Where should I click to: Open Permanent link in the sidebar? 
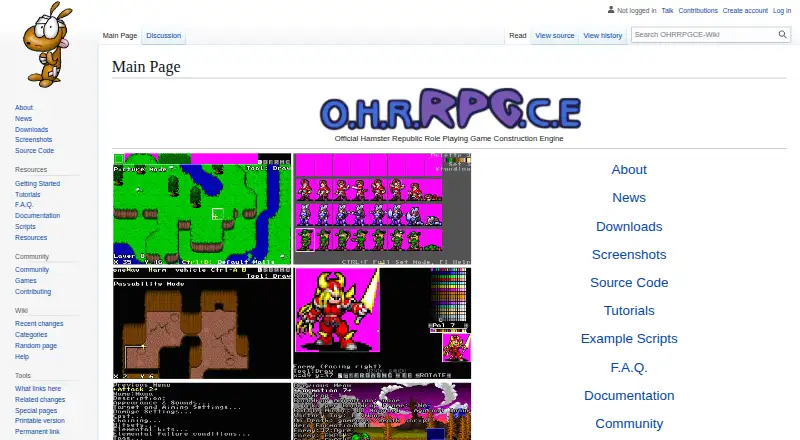tap(37, 431)
